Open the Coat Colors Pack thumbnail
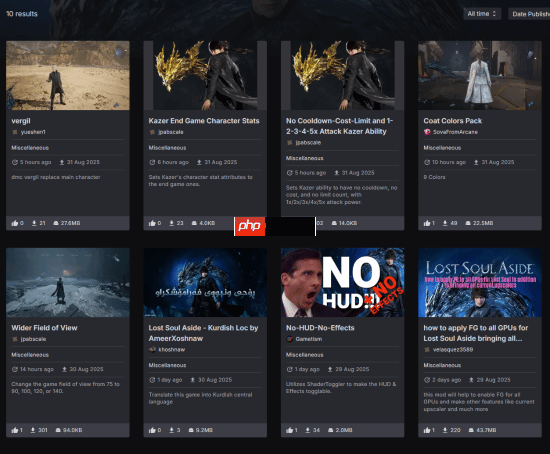The image size is (550, 454). coord(480,75)
